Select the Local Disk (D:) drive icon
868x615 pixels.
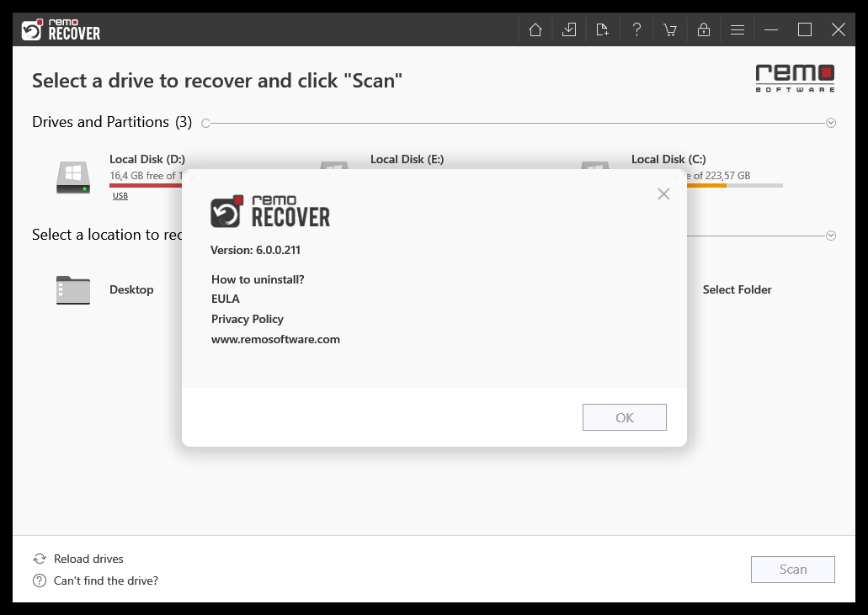[x=73, y=177]
